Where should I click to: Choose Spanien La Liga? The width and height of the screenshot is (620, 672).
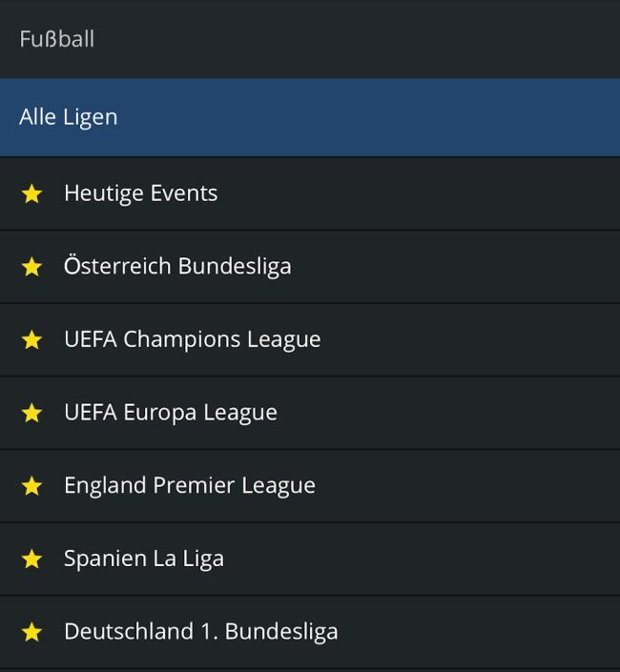(x=143, y=559)
